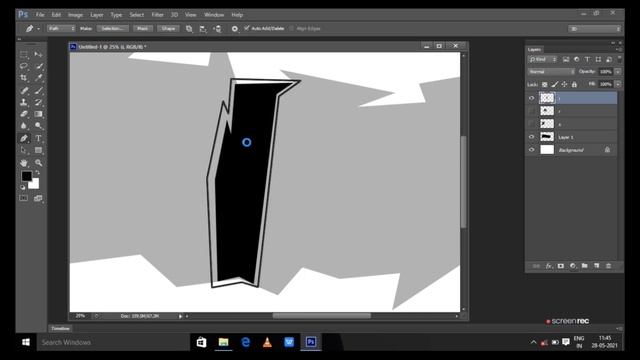Open document info status arrow
640x360 pixels.
tap(180, 316)
